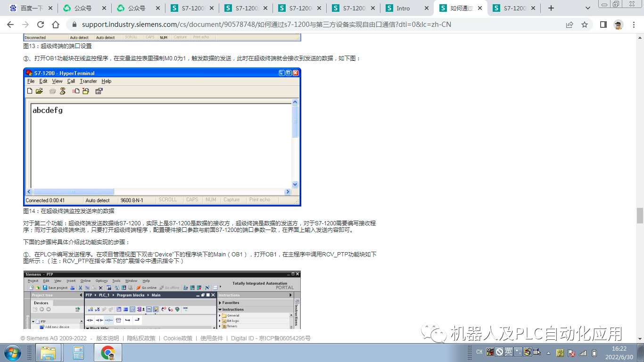Click Disconnect phone icon in HyperTerminal screenshot
Image resolution: width=644 pixels, height=362 pixels.
coord(62,91)
